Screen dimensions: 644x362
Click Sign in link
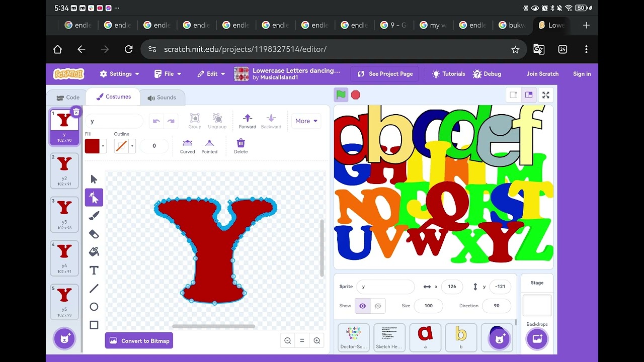[582, 74]
